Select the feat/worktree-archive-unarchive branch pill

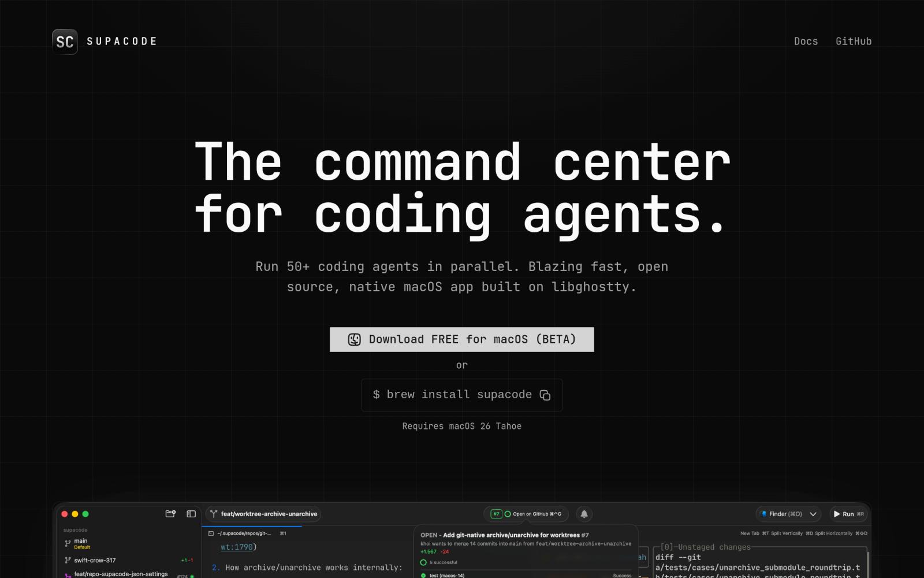263,514
